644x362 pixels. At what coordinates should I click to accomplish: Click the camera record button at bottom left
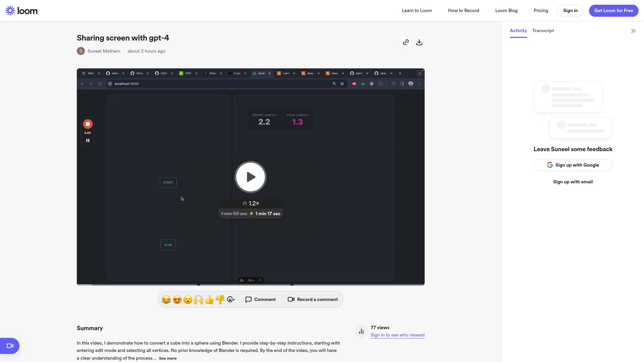tap(10, 346)
